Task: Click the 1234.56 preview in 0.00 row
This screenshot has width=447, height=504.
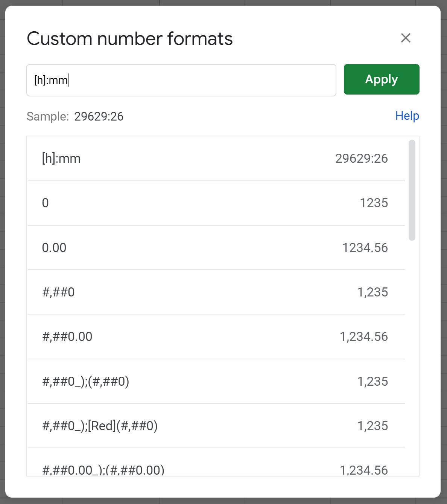Action: (365, 247)
